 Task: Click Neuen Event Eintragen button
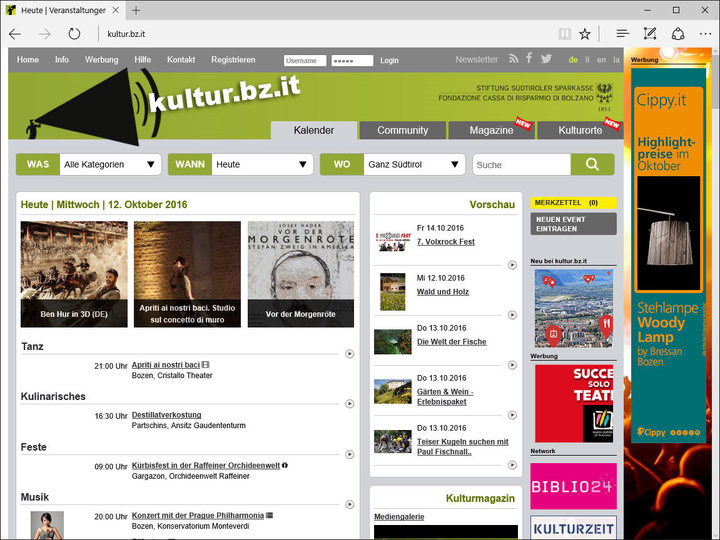574,224
